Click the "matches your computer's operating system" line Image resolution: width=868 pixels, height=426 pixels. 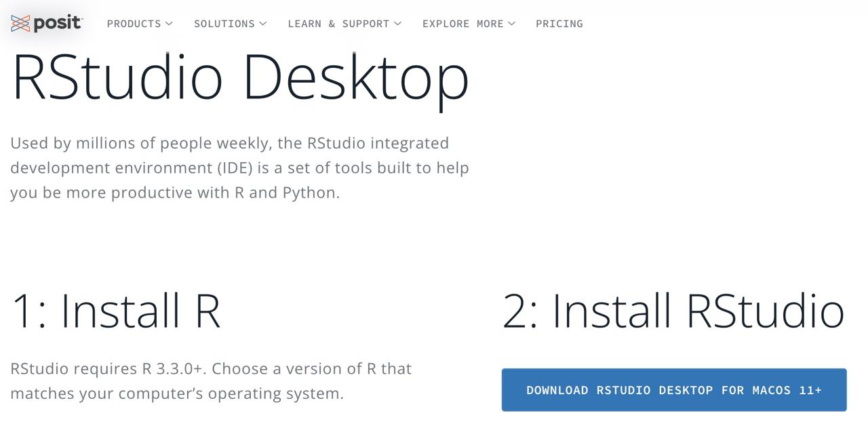click(177, 393)
